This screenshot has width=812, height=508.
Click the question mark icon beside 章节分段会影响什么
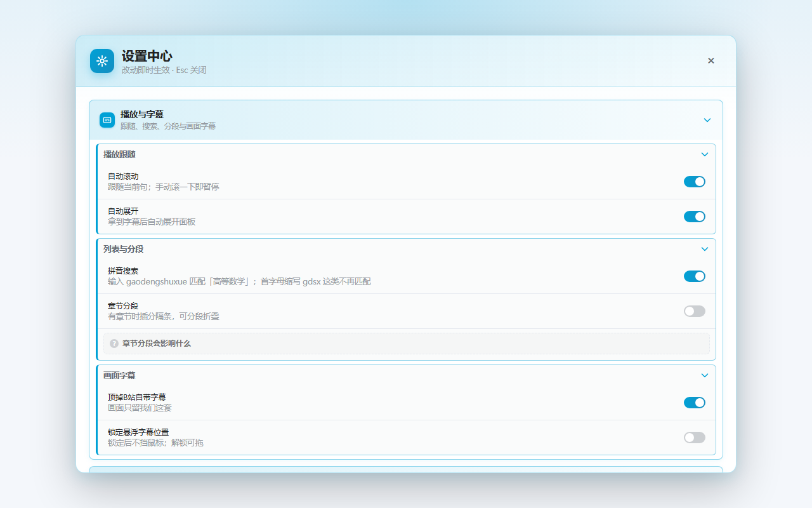(x=114, y=344)
